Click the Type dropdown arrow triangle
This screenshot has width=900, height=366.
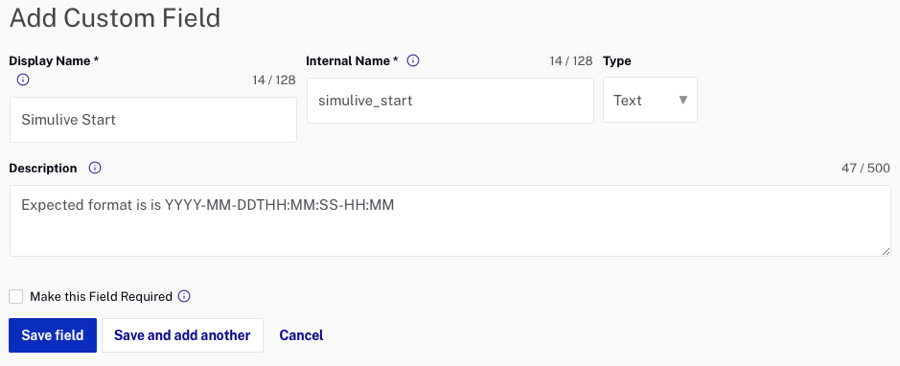pyautogui.click(x=683, y=100)
